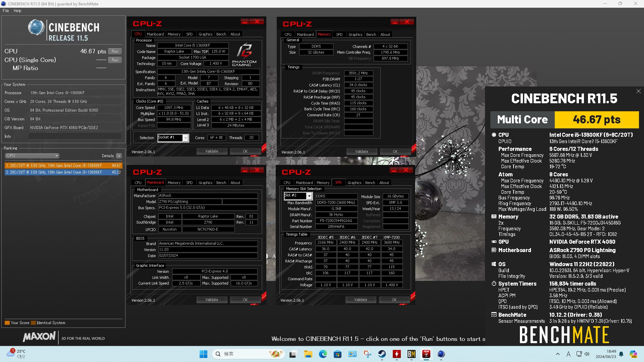The image size is (644, 362).
Task: Open the weather widget showing 25°C
Action: (16, 354)
